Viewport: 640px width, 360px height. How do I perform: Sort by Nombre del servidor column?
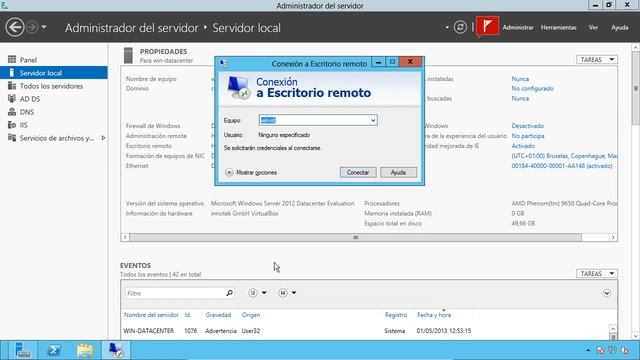tap(151, 315)
